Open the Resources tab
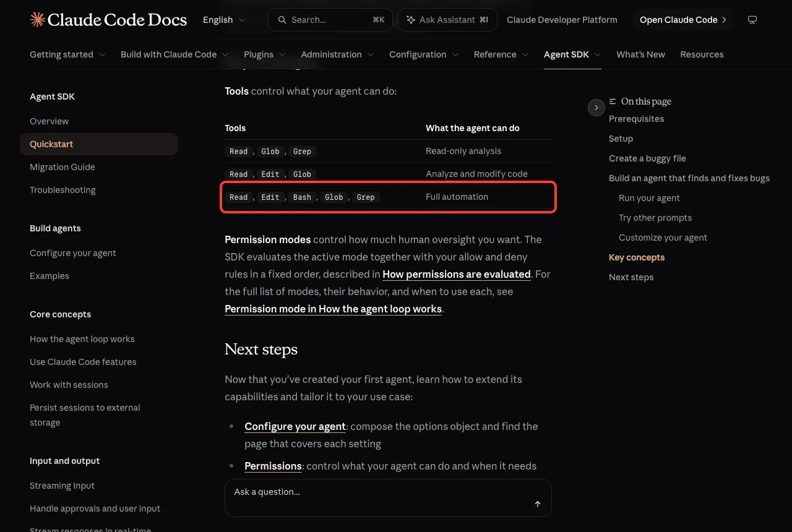 coord(702,54)
